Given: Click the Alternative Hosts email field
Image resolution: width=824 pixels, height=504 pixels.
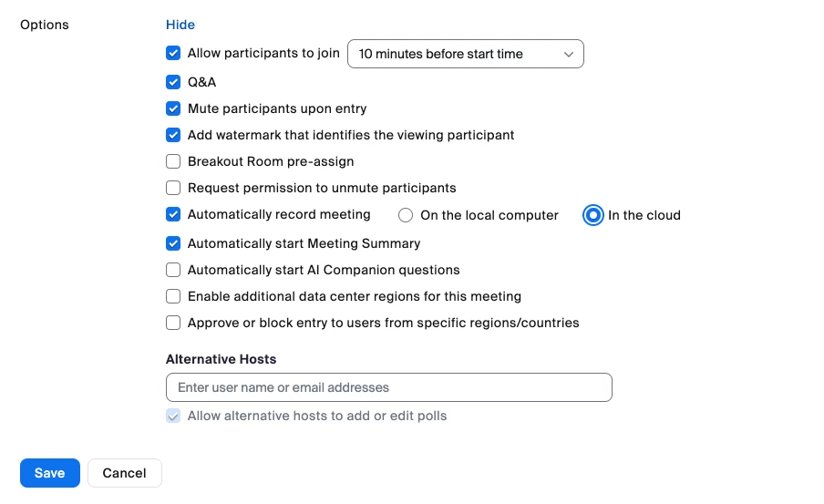Looking at the screenshot, I should [388, 387].
